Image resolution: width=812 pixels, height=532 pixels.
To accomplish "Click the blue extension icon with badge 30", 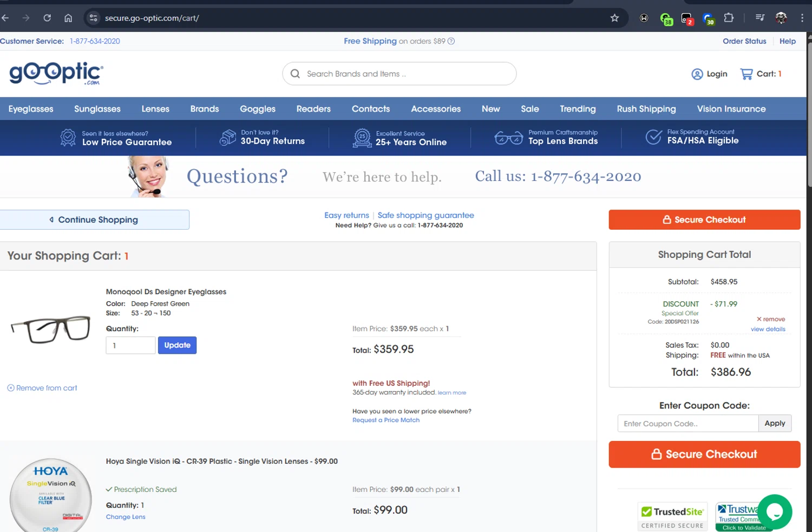I will pos(709,19).
